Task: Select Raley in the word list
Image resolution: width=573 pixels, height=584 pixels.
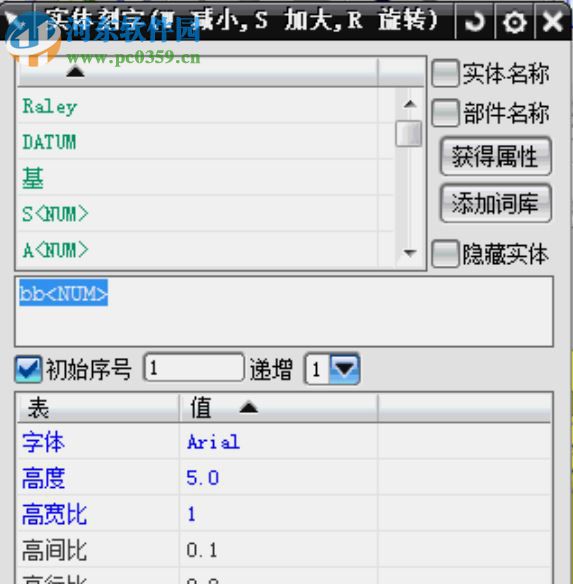Action: 206,107
